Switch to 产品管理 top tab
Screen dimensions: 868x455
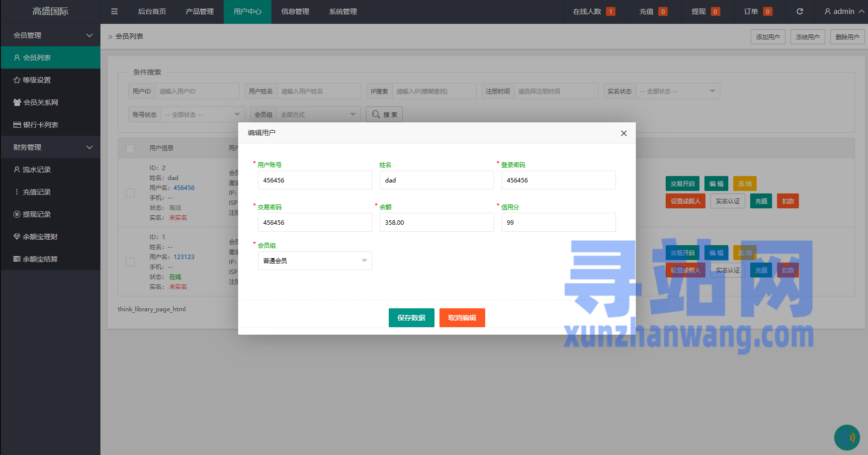coord(199,11)
